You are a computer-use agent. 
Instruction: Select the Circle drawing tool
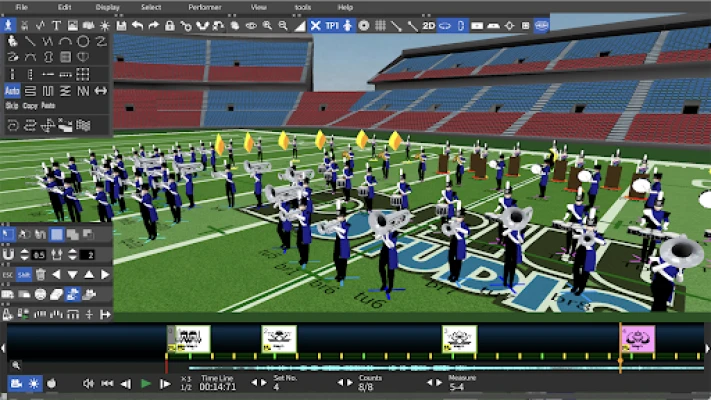83,41
